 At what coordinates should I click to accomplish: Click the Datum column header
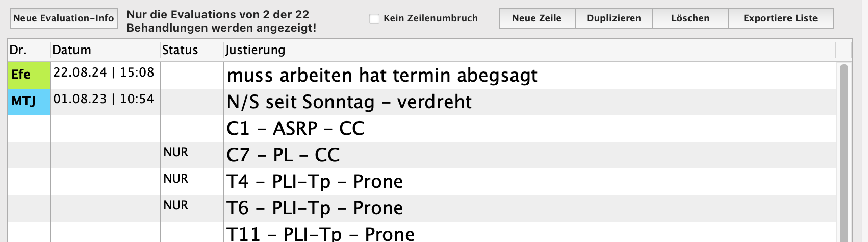point(105,50)
